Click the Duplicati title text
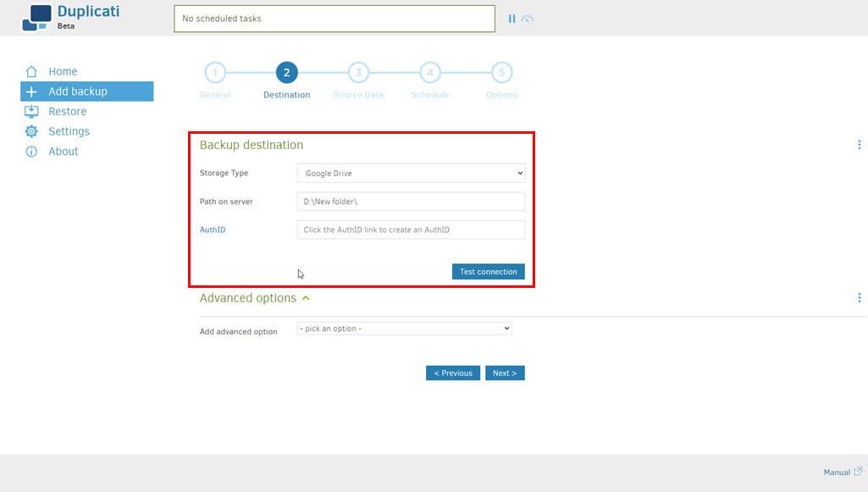Viewport: 868px width, 492px height. click(x=88, y=12)
